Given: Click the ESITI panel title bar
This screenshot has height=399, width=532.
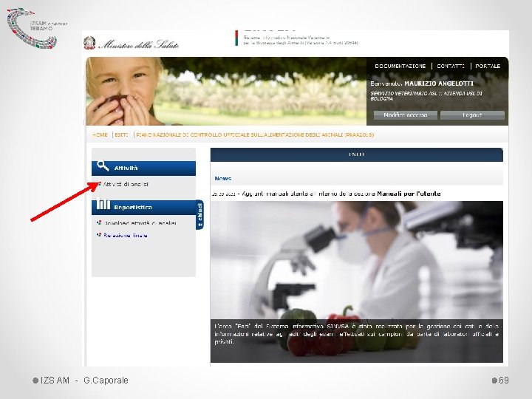Looking at the screenshot, I should coord(357,154).
